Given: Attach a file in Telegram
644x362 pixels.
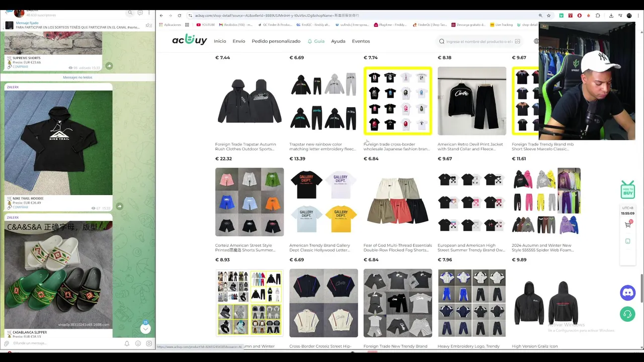Looking at the screenshot, I should [x=7, y=343].
